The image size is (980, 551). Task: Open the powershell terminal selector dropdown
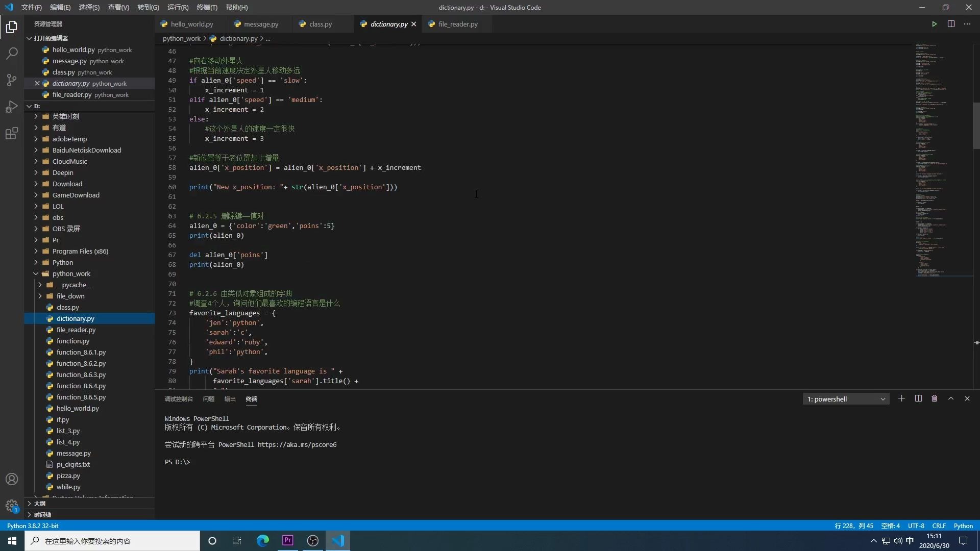coord(846,399)
